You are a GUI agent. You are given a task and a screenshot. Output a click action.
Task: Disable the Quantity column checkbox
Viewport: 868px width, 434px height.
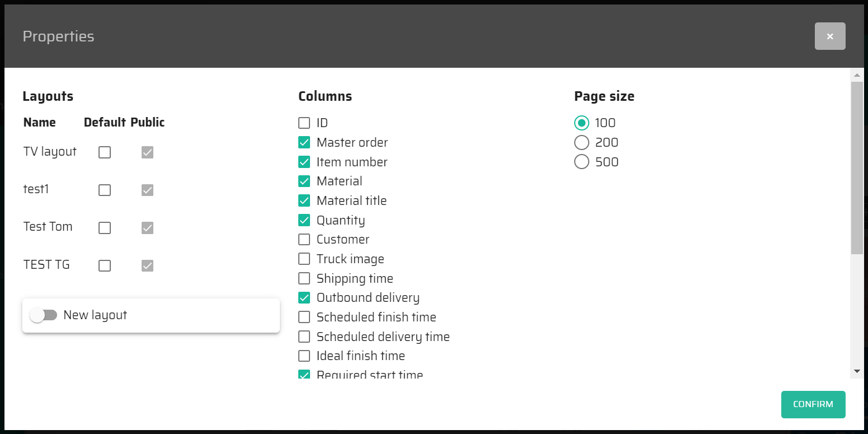pyautogui.click(x=304, y=220)
